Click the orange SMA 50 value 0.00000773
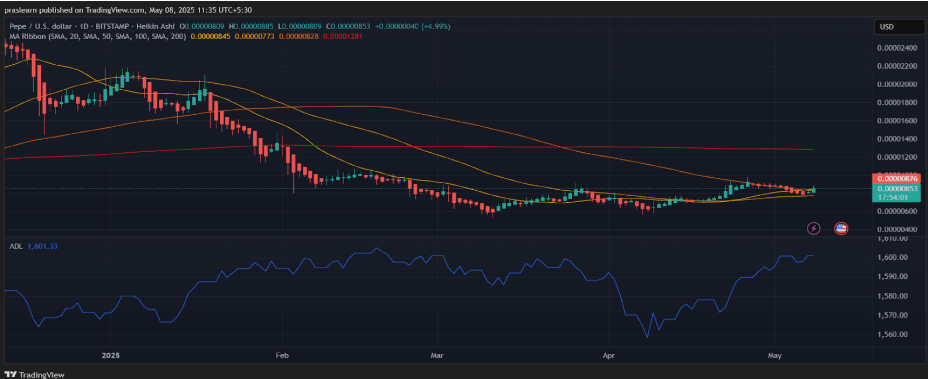This screenshot has height=379, width=928. click(x=255, y=36)
